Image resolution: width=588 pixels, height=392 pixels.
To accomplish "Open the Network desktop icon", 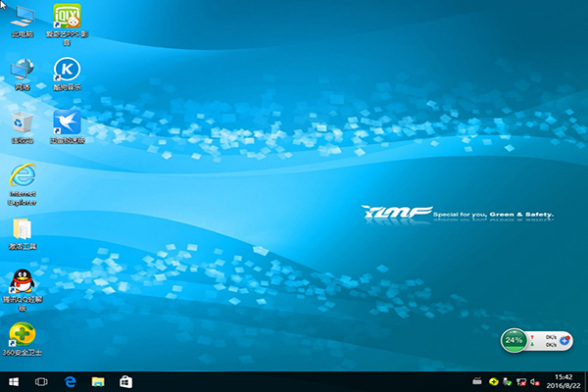I will 23,74.
